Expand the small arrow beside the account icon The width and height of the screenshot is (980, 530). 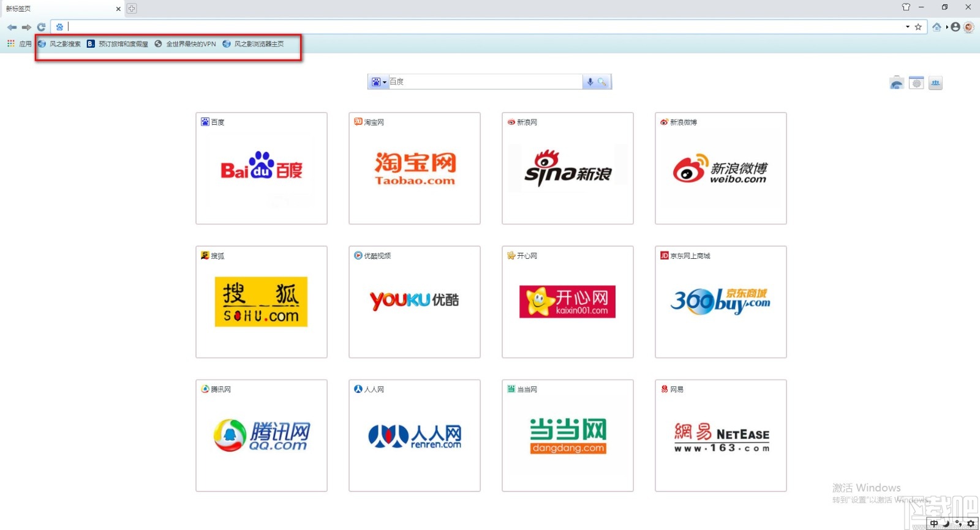(x=947, y=27)
